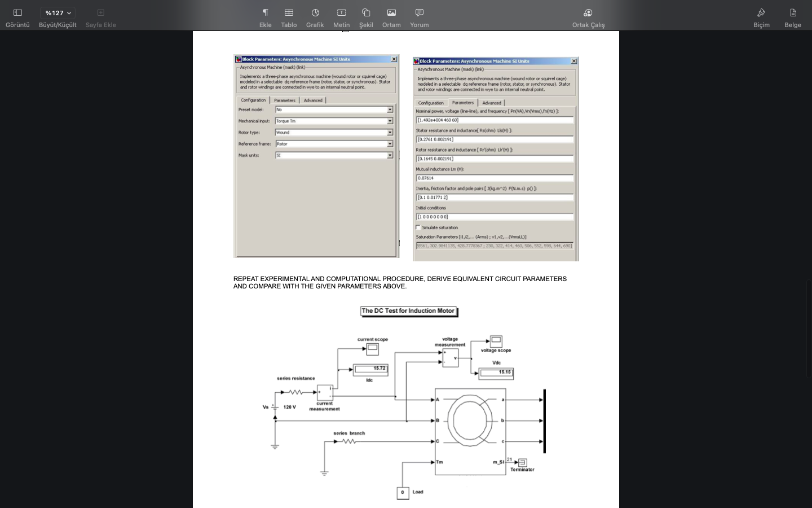Add a text box with Metin
Viewport: 812px width, 508px height.
pyautogui.click(x=341, y=12)
